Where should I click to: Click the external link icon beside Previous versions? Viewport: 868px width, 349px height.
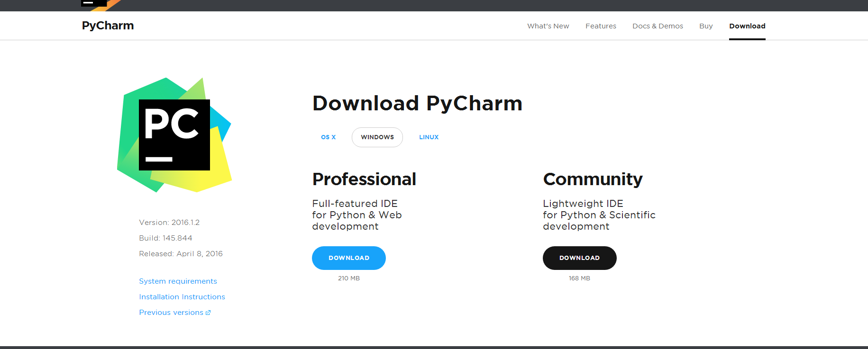pyautogui.click(x=208, y=313)
